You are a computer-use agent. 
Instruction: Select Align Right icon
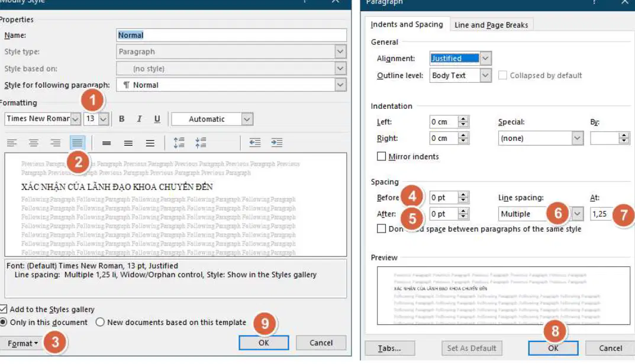pyautogui.click(x=56, y=143)
